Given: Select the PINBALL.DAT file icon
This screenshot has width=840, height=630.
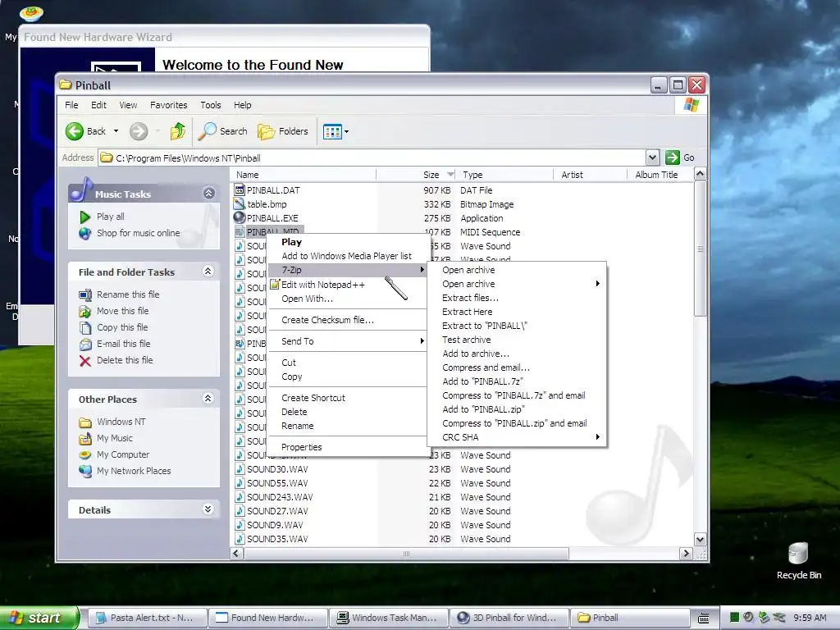Looking at the screenshot, I should click(x=240, y=190).
